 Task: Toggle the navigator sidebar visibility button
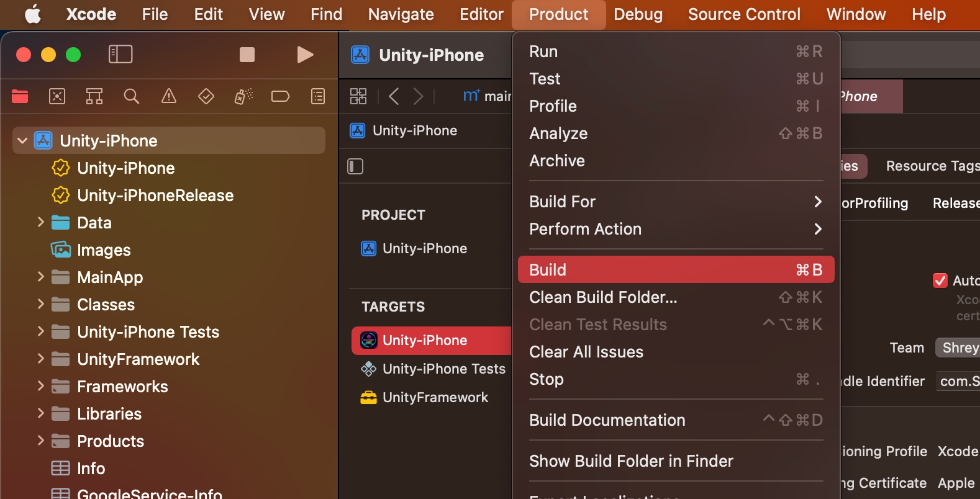(120, 55)
